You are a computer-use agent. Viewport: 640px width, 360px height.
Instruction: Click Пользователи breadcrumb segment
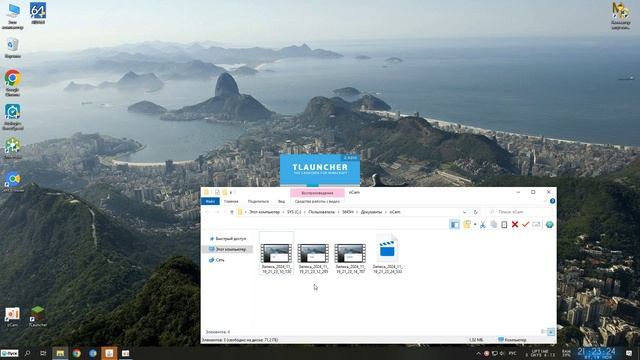click(x=322, y=212)
